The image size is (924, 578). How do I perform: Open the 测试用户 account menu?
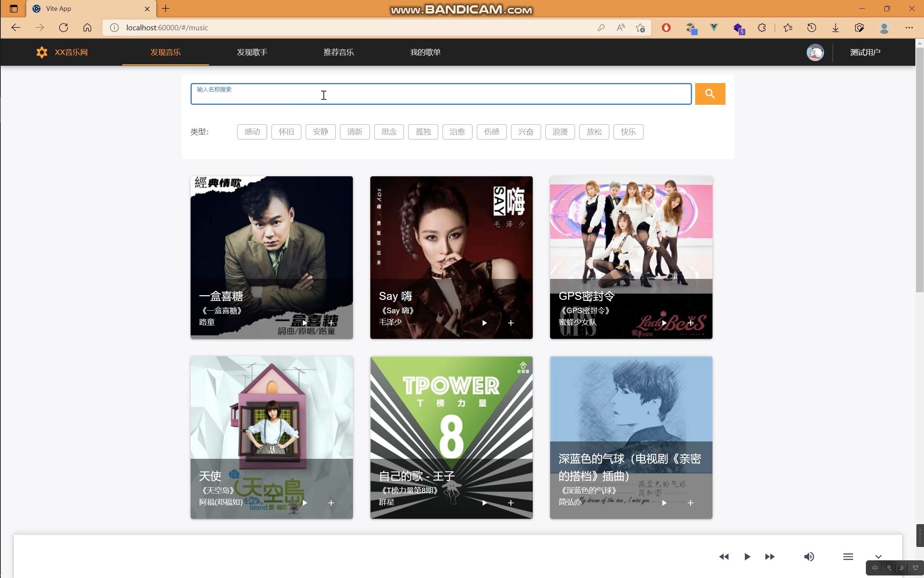pyautogui.click(x=865, y=52)
